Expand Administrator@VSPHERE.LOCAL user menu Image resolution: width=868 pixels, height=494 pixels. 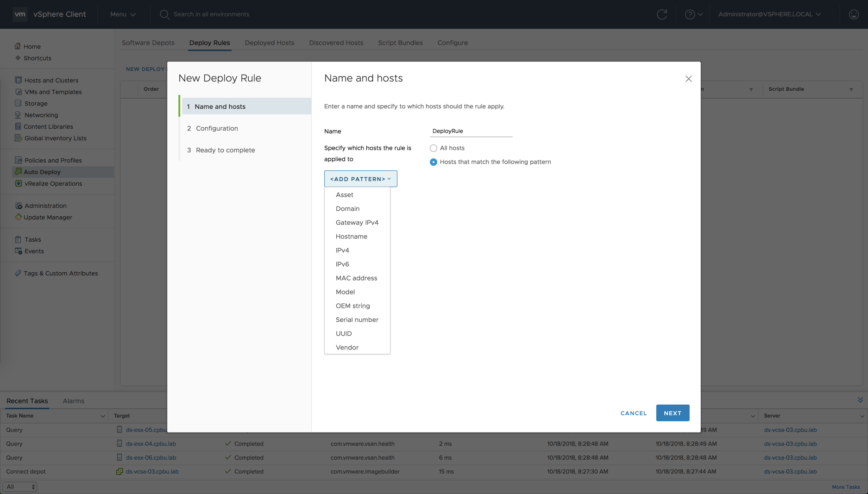769,14
